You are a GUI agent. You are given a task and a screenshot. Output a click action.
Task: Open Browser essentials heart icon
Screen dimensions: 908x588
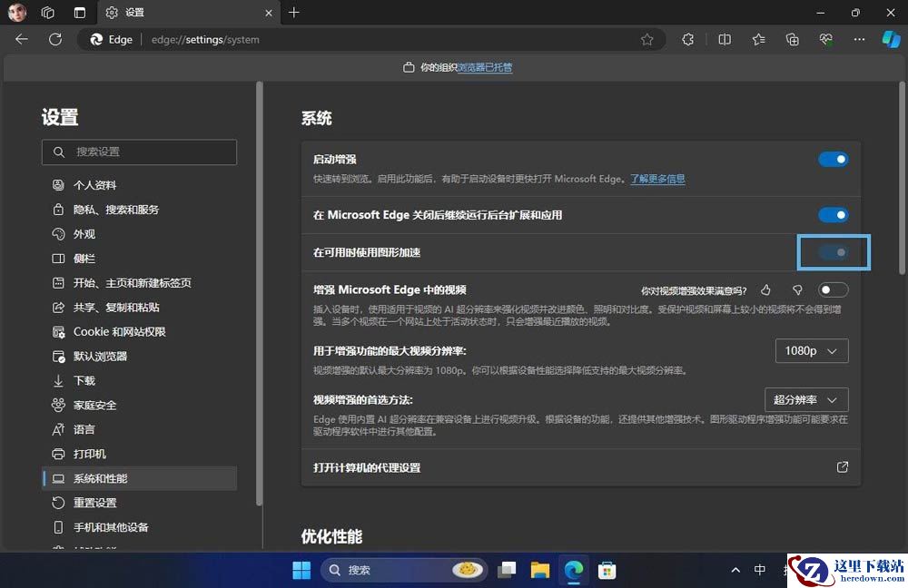coord(825,39)
